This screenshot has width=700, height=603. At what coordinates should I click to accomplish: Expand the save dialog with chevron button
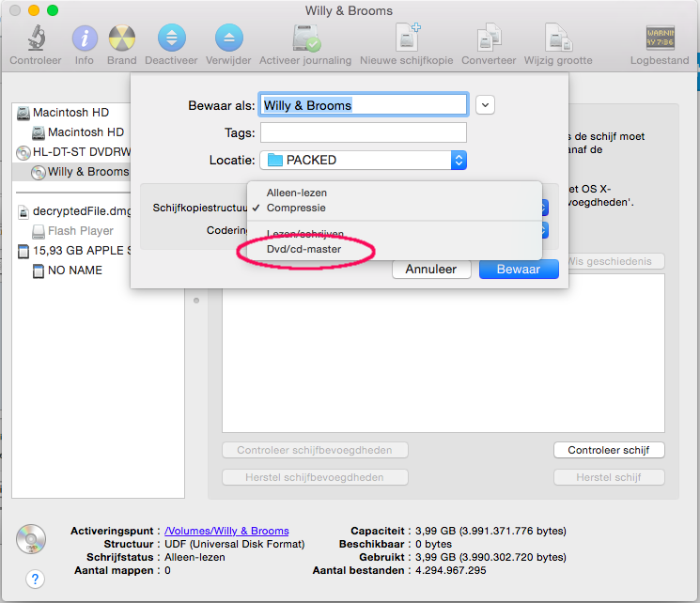[x=485, y=105]
